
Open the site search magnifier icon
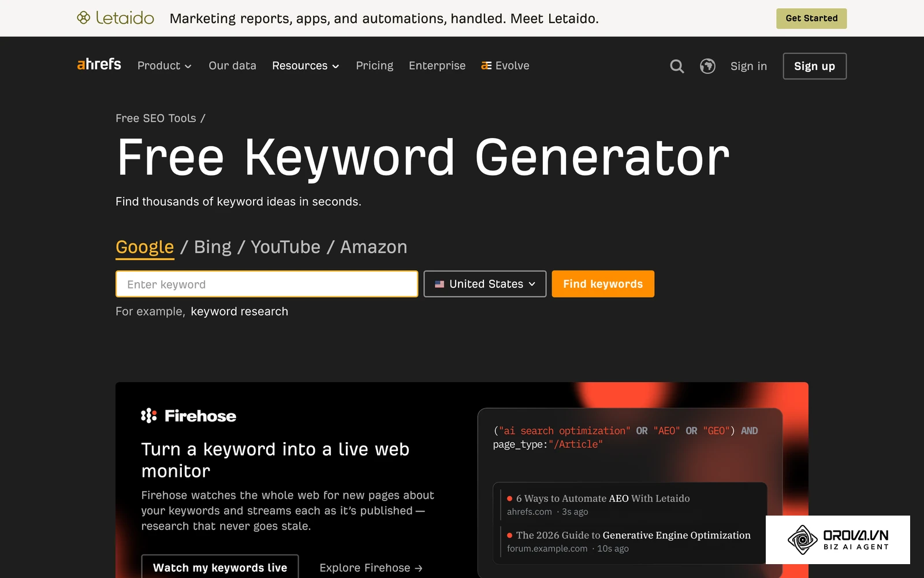(677, 66)
